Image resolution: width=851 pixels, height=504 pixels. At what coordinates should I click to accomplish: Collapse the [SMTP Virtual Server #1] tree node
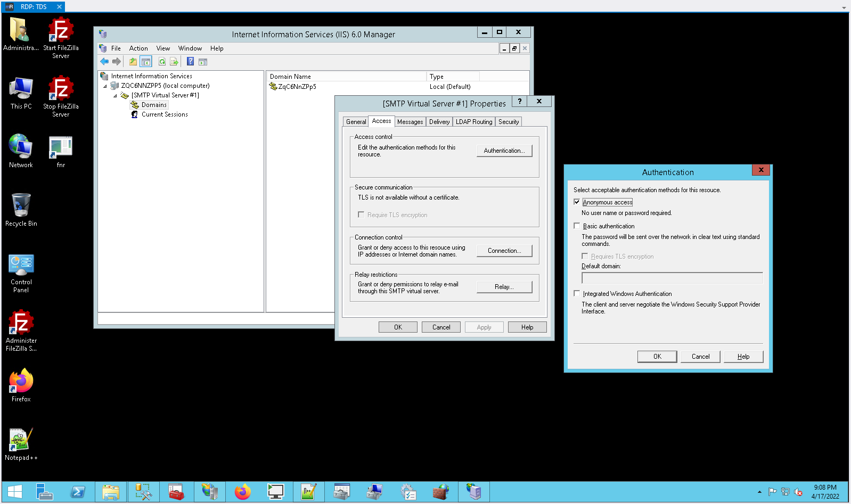[x=115, y=96]
